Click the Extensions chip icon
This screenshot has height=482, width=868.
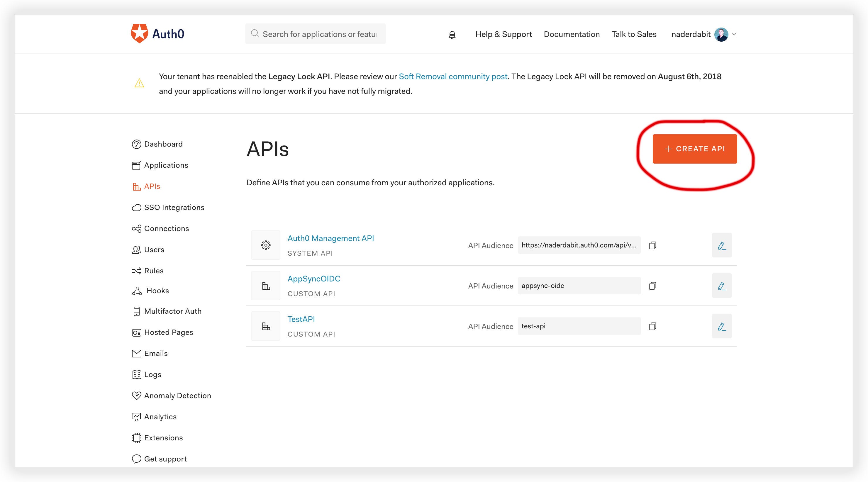pyautogui.click(x=136, y=438)
